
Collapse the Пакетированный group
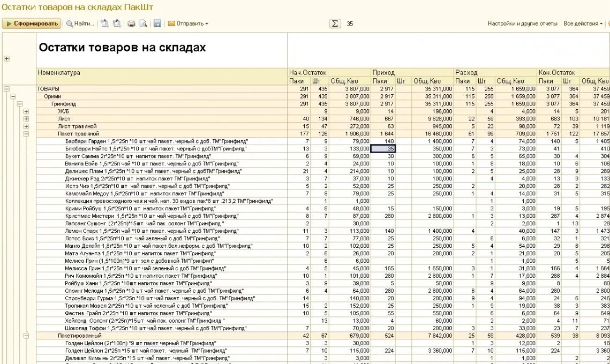coord(26,336)
